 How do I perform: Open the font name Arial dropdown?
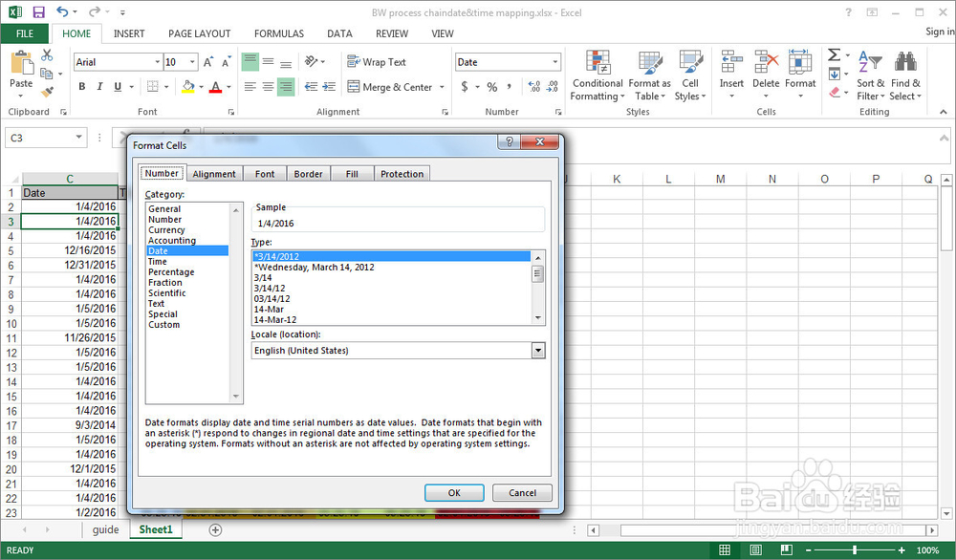pos(158,62)
